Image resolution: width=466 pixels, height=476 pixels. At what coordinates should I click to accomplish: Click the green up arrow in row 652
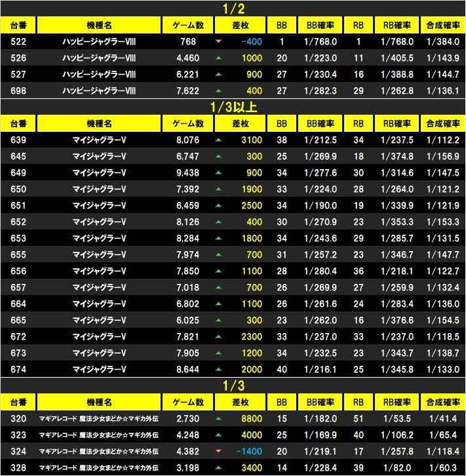(218, 222)
